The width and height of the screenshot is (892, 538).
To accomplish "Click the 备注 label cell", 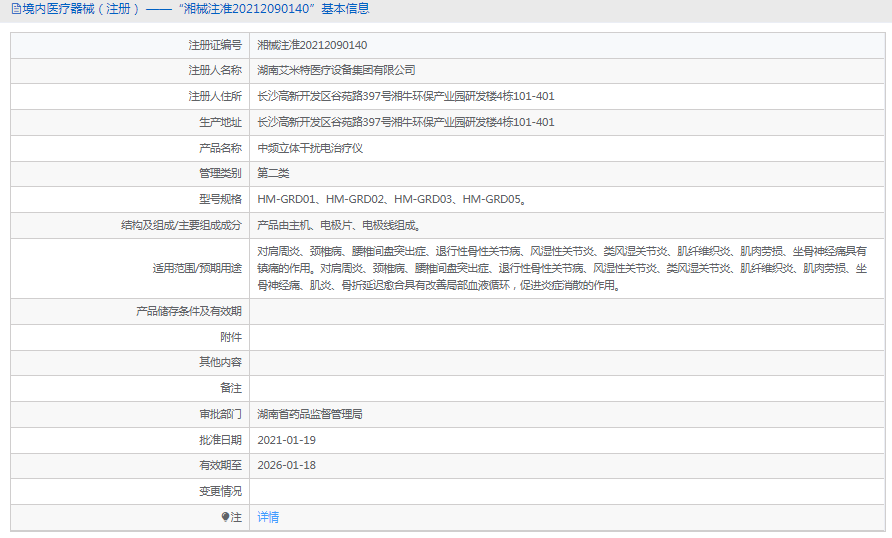I will [130, 388].
